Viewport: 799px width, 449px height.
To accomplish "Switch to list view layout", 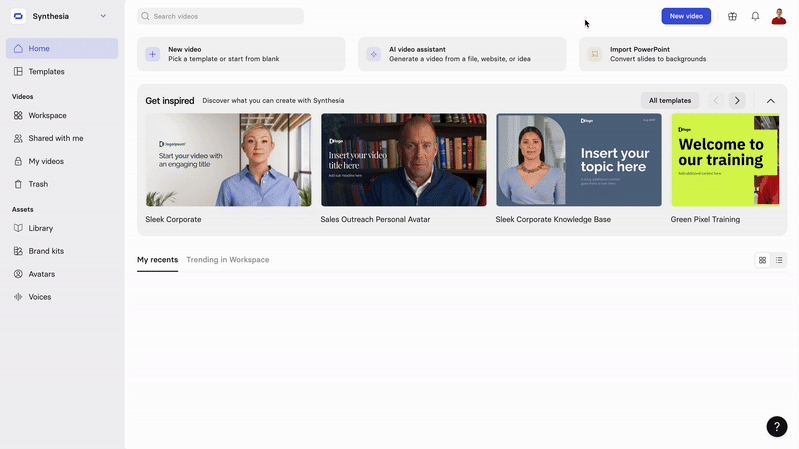I will 779,260.
